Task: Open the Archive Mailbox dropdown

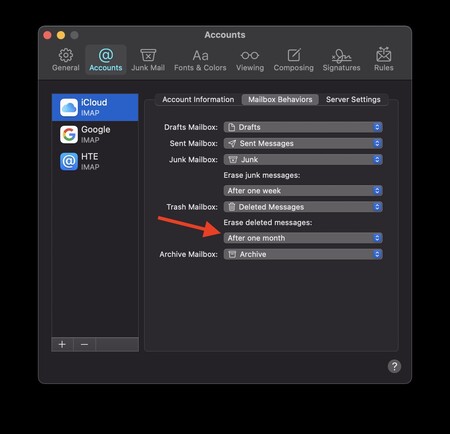Action: point(303,254)
